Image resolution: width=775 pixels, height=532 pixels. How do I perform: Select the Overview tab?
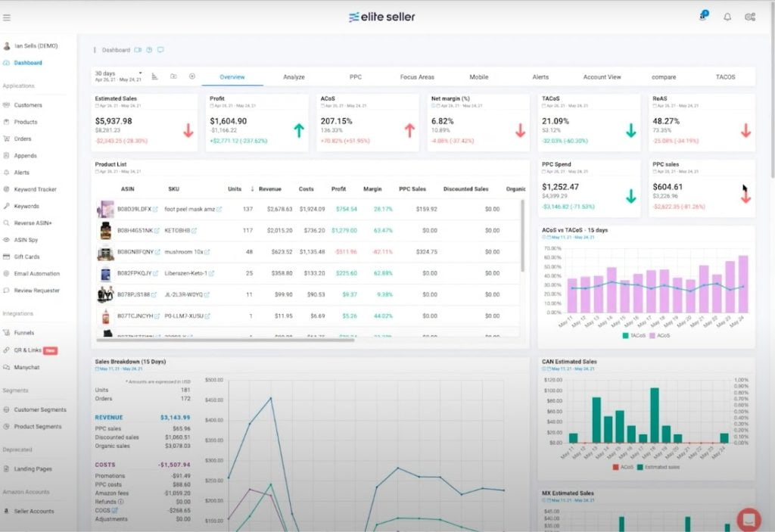point(232,77)
